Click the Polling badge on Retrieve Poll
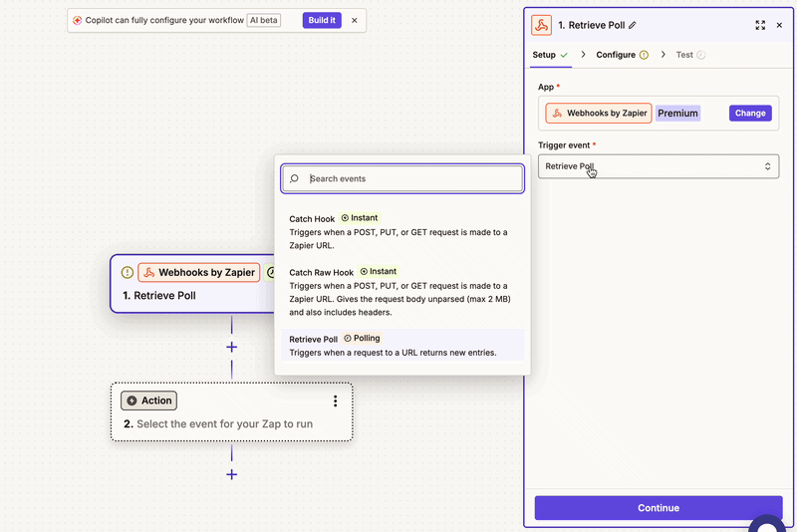Image resolution: width=797 pixels, height=532 pixels. click(362, 339)
